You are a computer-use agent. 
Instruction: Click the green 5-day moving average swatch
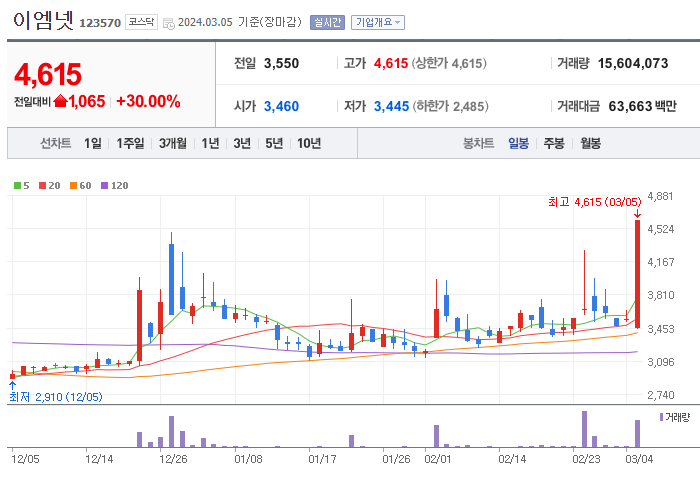point(17,186)
